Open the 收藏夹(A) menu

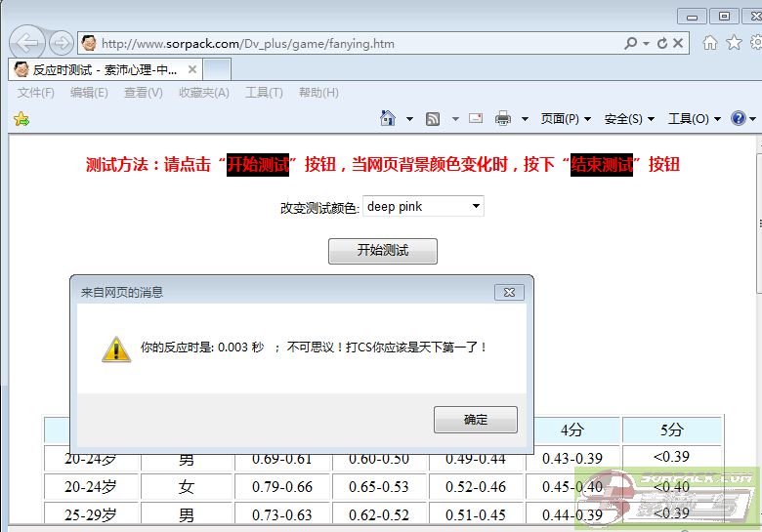[203, 93]
